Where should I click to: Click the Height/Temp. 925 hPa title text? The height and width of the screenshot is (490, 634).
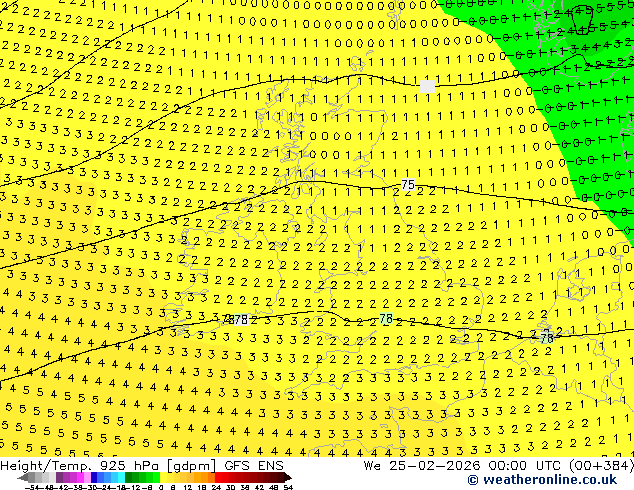point(79,466)
